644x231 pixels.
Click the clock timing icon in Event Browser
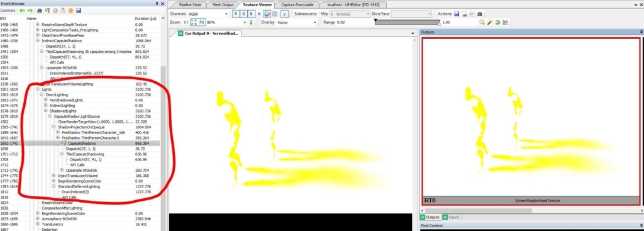[55, 10]
